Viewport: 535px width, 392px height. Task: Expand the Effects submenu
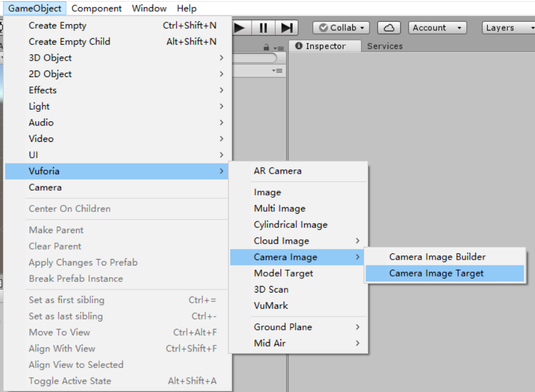tap(117, 90)
